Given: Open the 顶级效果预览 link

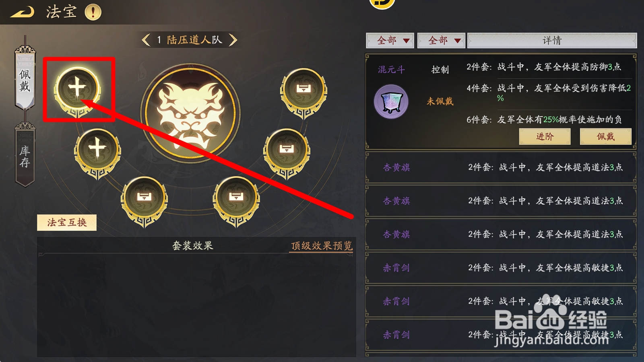Looking at the screenshot, I should click(322, 246).
